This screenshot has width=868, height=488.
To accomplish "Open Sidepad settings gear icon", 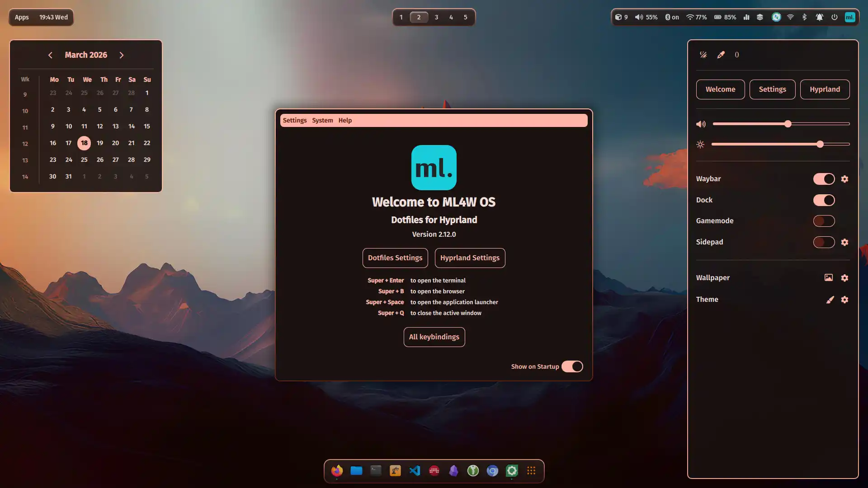I will 844,242.
